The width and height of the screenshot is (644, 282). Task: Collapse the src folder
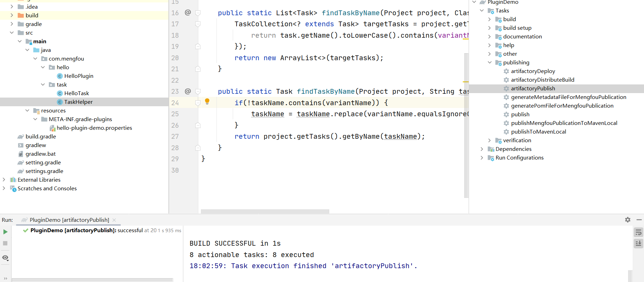click(12, 33)
